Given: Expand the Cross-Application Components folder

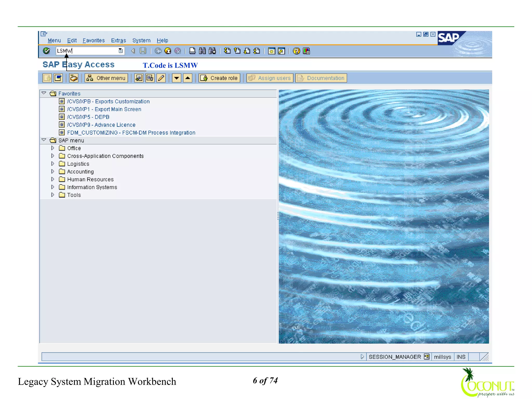Looking at the screenshot, I should (x=53, y=156).
